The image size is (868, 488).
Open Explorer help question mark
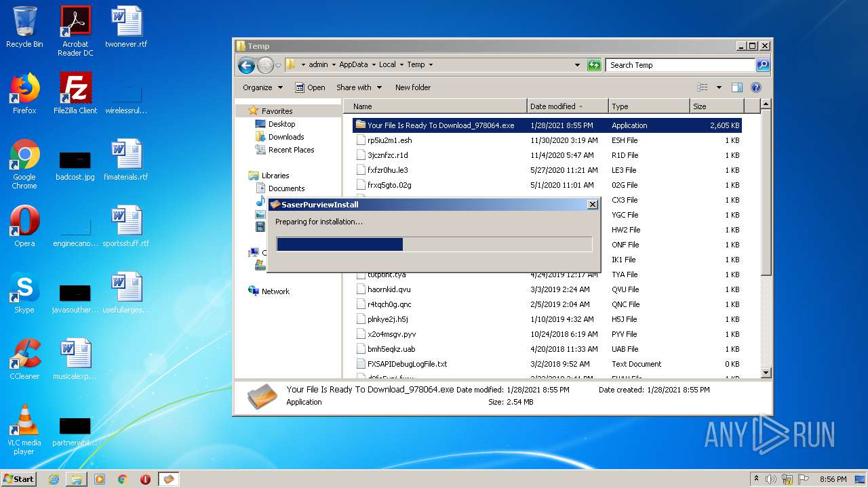(x=756, y=87)
